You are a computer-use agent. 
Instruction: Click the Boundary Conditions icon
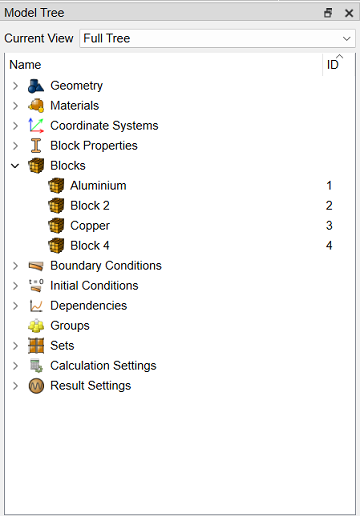point(36,266)
